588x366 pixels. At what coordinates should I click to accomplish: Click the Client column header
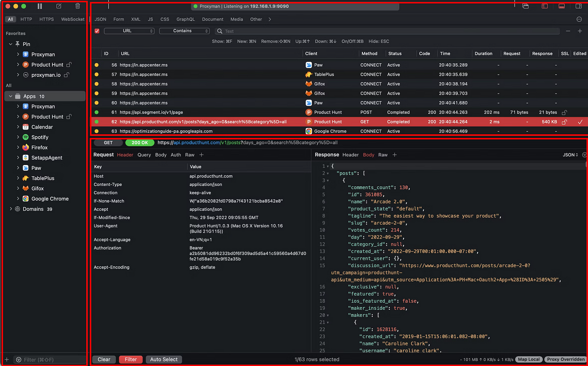point(331,54)
